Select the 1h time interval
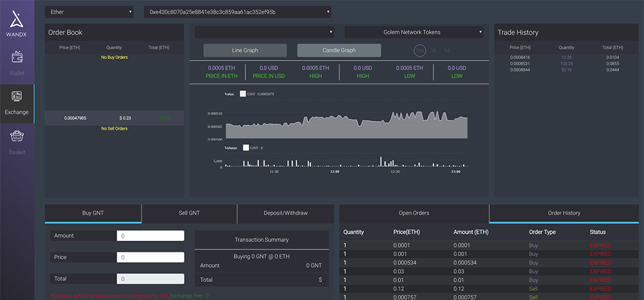Viewport: 644px width, 300px height. coord(433,50)
